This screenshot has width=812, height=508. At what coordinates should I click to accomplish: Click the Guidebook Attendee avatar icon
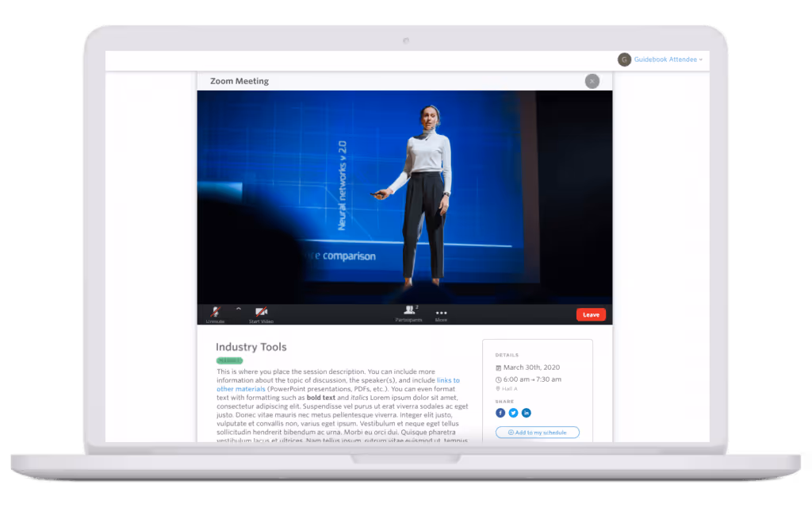[625, 60]
